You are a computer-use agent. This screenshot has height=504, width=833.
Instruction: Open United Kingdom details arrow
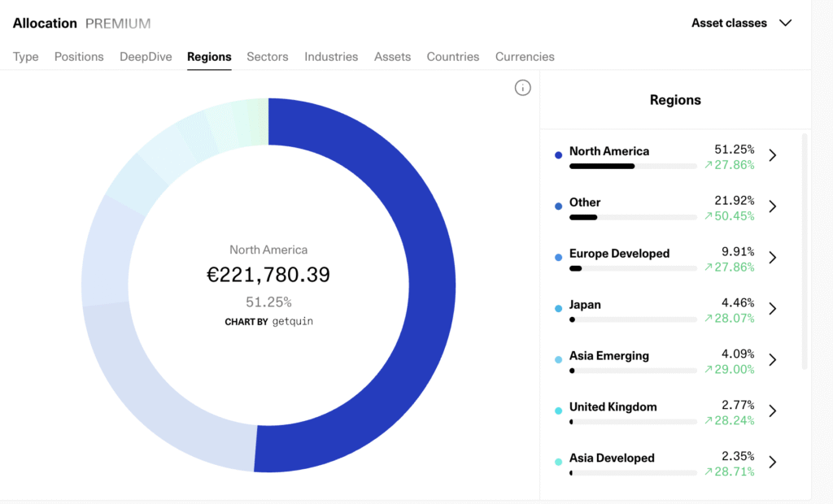[773, 411]
